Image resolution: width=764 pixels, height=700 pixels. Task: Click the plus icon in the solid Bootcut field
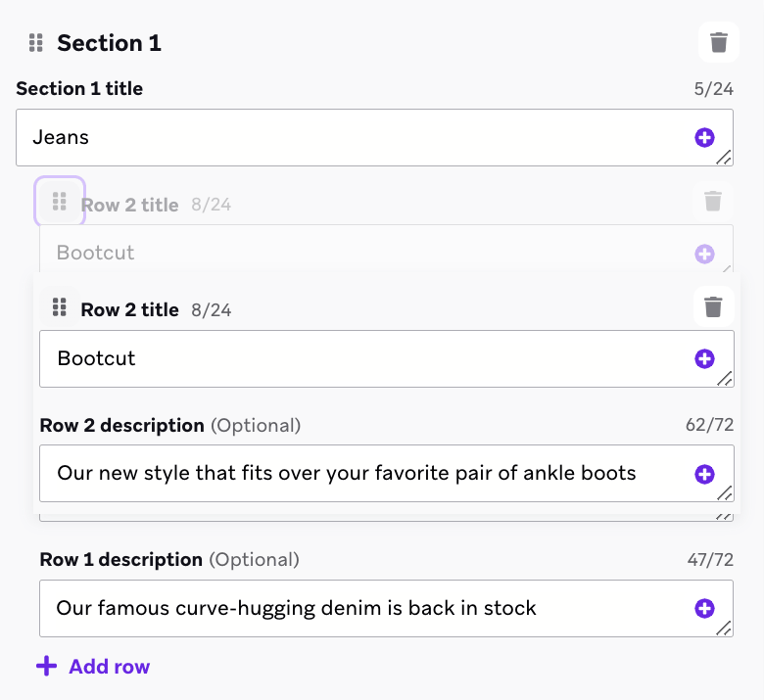(x=704, y=359)
